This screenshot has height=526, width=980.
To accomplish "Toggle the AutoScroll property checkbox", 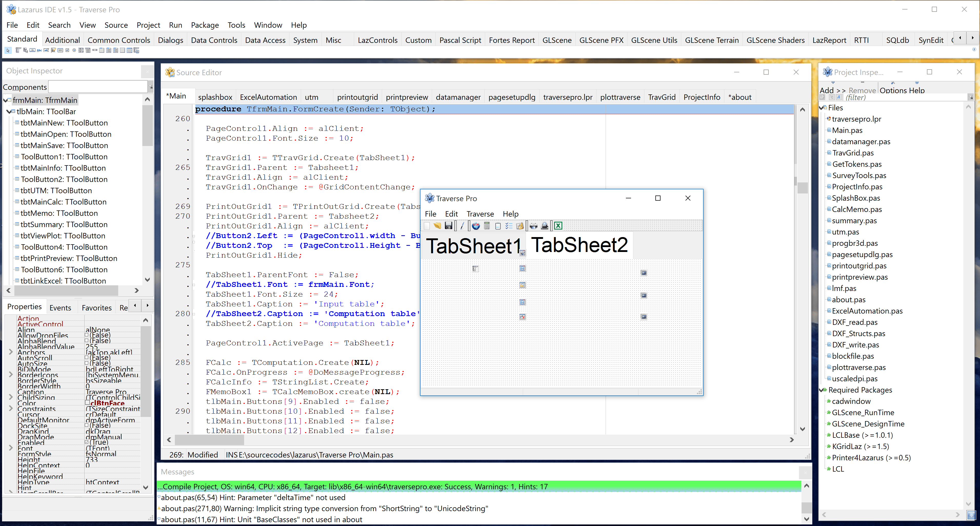I will coord(87,357).
